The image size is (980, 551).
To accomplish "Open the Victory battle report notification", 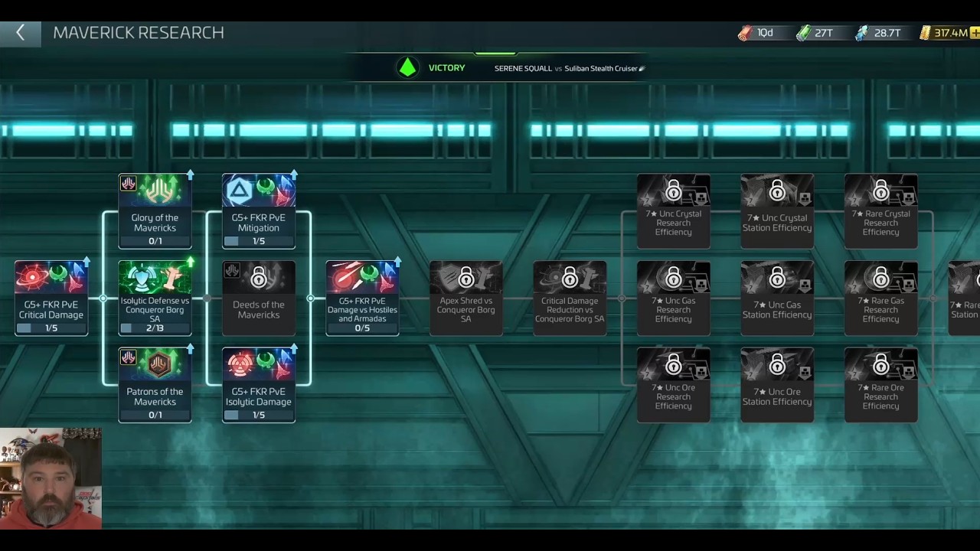I will (x=498, y=68).
